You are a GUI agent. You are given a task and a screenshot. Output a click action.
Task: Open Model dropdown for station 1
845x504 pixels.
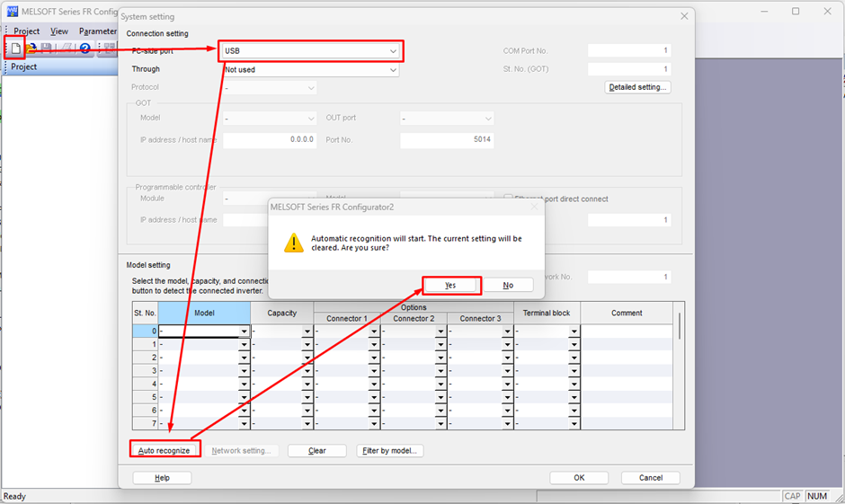pyautogui.click(x=245, y=344)
